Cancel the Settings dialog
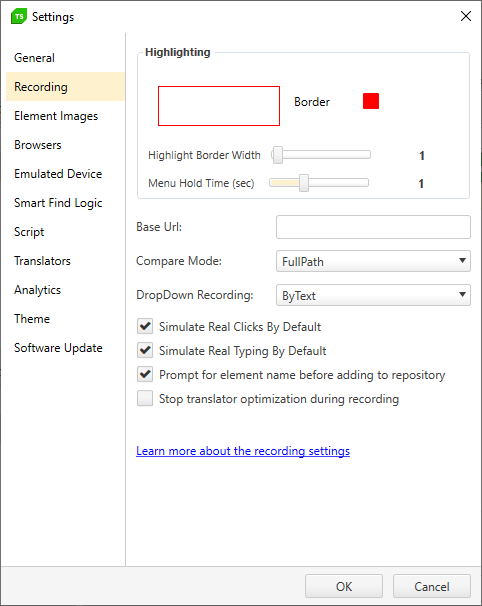482x606 pixels. coord(432,586)
